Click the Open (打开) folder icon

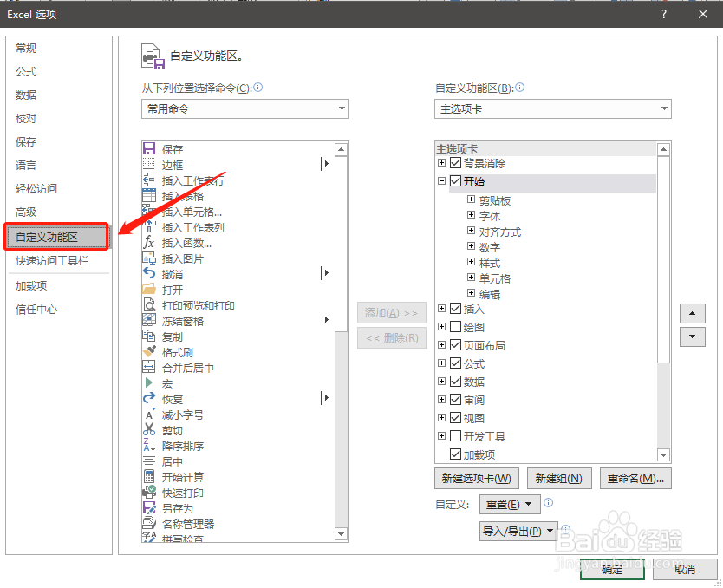tap(149, 289)
